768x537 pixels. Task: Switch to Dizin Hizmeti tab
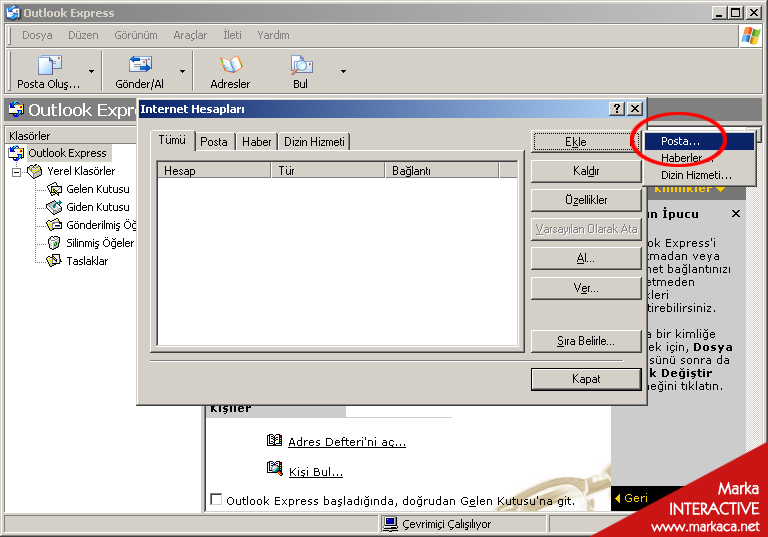coord(314,142)
